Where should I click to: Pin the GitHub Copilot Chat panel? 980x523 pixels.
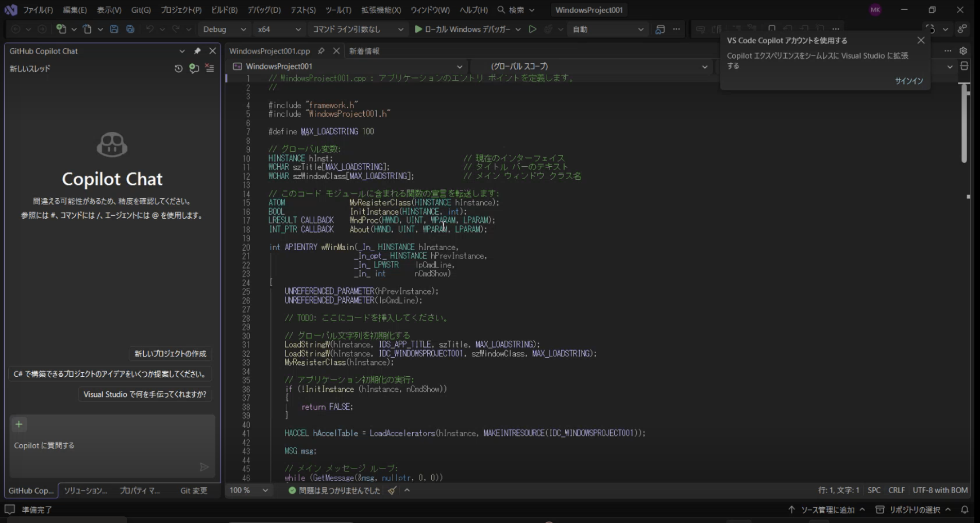[197, 51]
